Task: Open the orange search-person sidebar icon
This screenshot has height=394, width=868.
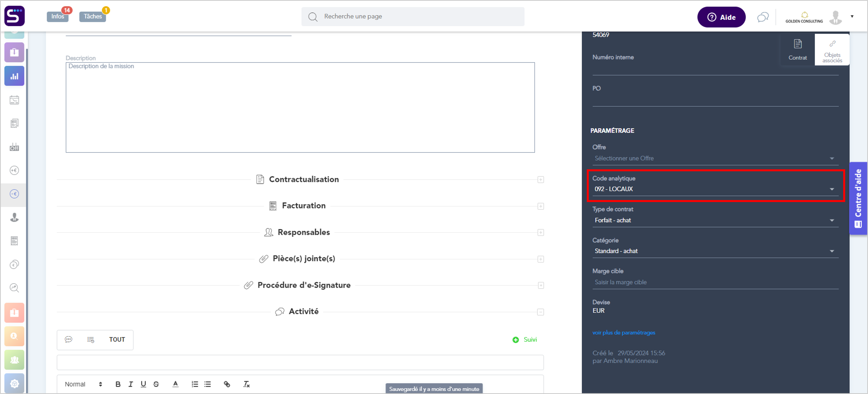Action: tap(14, 336)
